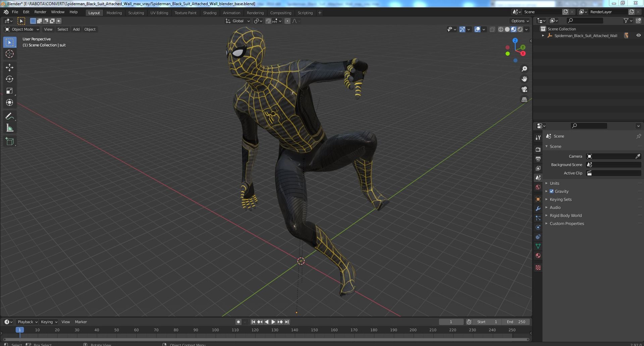This screenshot has height=346, width=644.
Task: Open the Render properties tab
Action: pos(538,149)
